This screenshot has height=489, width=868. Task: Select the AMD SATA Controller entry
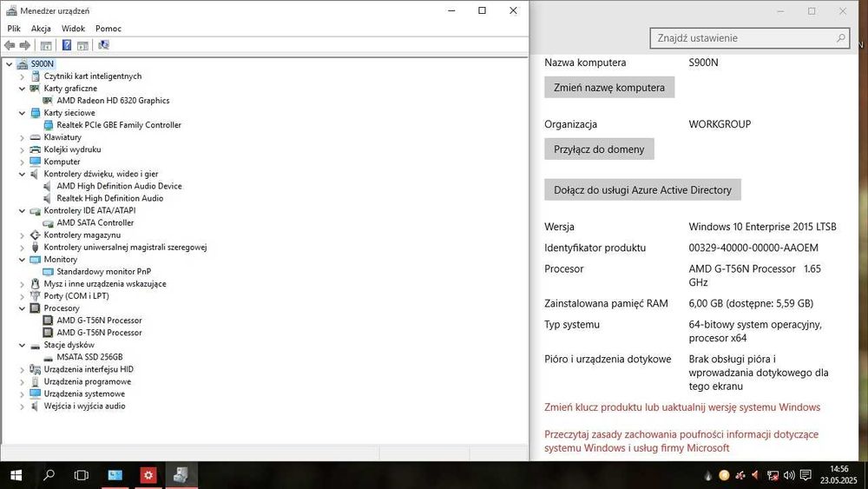coord(95,222)
